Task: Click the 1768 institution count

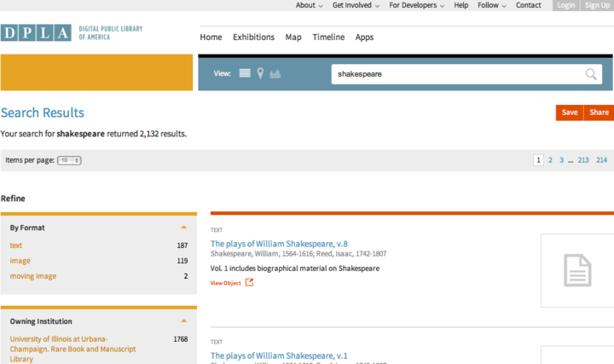Action: coord(181,339)
